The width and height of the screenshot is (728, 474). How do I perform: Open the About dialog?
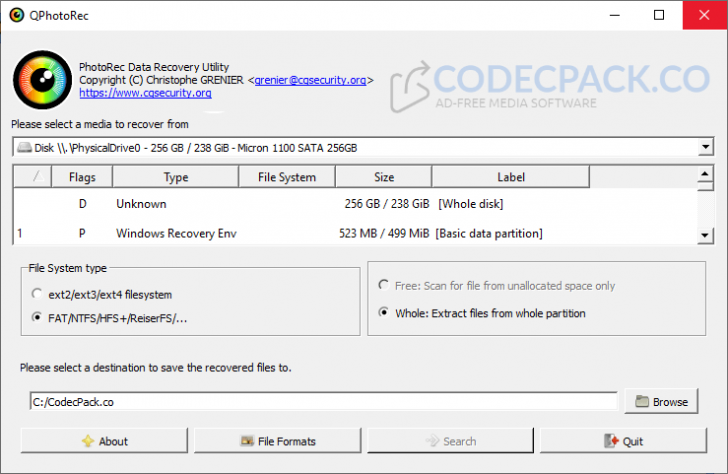pyautogui.click(x=104, y=441)
